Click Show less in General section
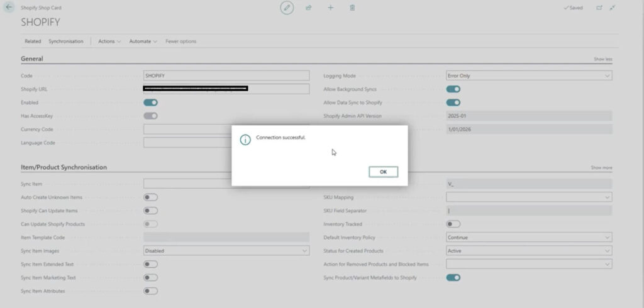 [603, 59]
